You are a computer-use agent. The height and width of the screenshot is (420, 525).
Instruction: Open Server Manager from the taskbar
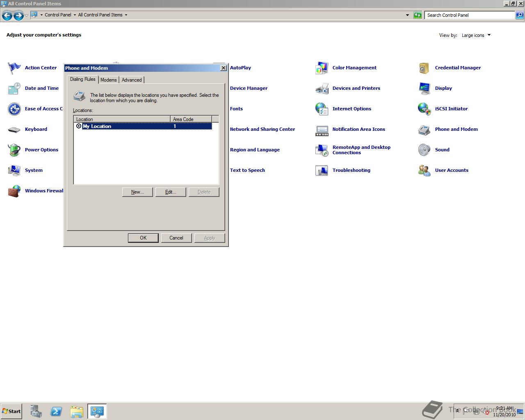click(36, 411)
